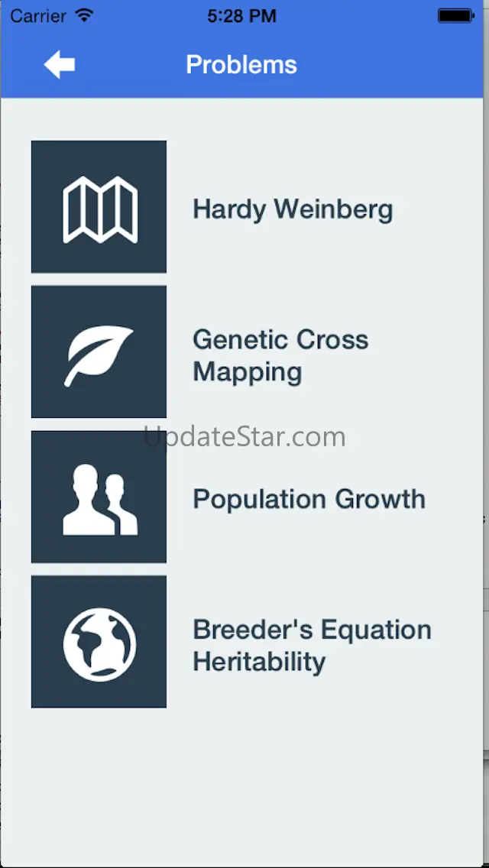
Task: Click the UpdateStar.com watermark text
Action: (x=244, y=437)
